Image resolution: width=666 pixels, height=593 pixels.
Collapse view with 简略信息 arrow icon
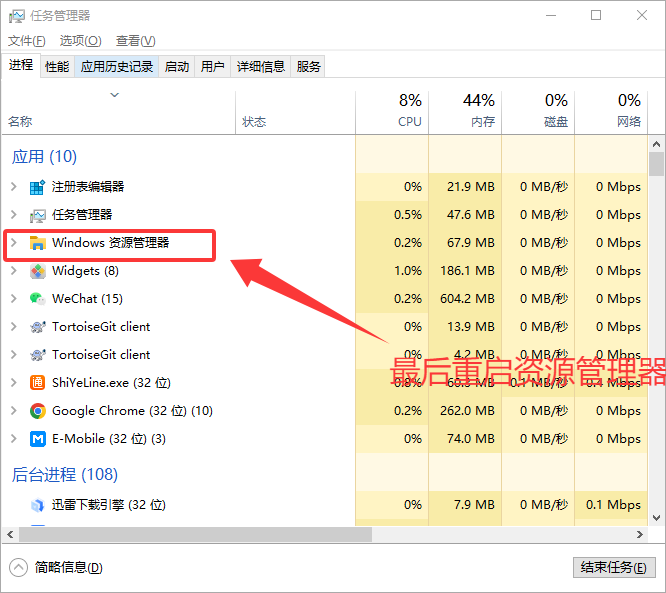[x=18, y=568]
